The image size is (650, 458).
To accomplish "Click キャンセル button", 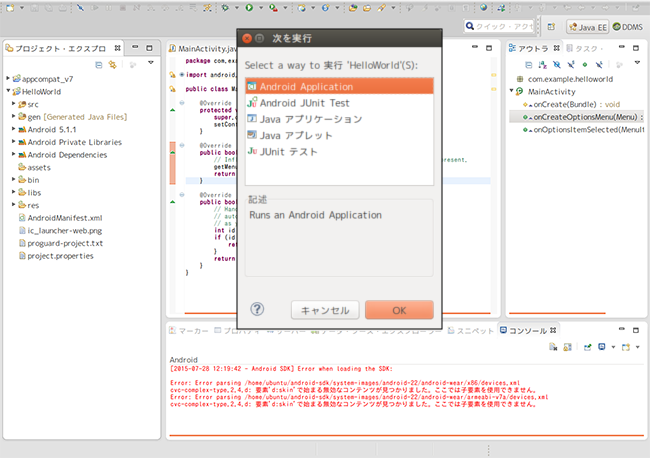I will 325,310.
